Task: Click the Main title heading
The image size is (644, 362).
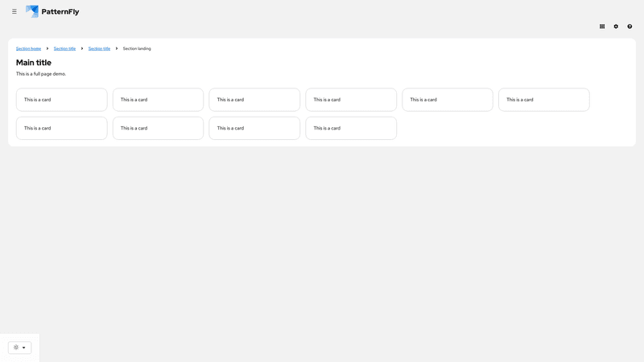Action: tap(34, 63)
